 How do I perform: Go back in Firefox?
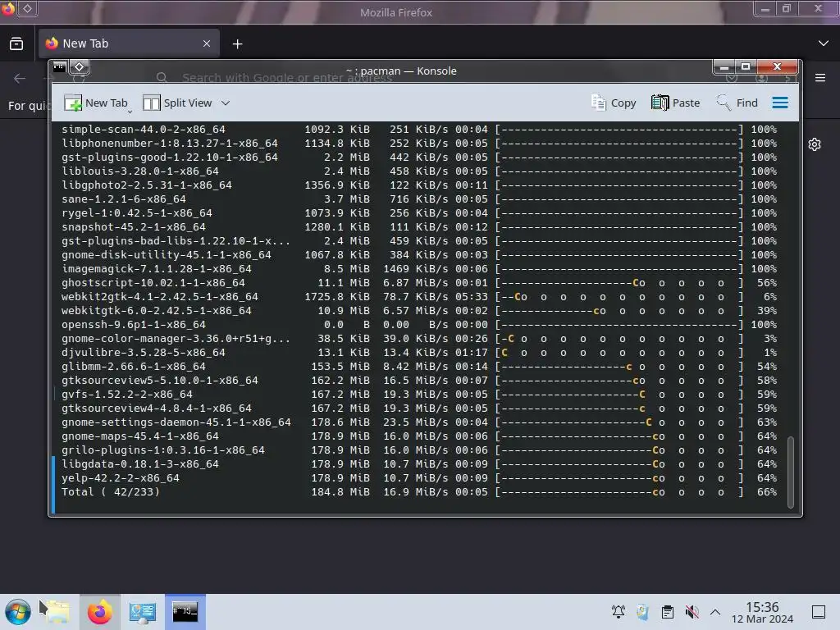point(20,78)
